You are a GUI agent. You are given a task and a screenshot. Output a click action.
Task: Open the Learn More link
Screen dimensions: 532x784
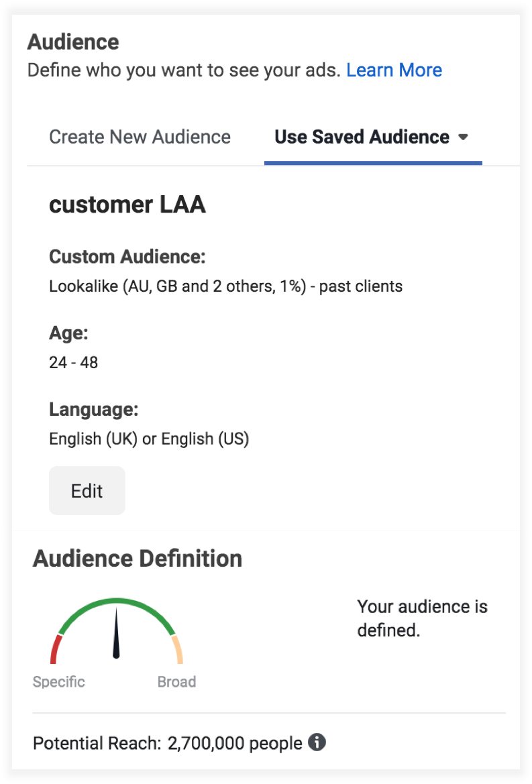pos(394,70)
